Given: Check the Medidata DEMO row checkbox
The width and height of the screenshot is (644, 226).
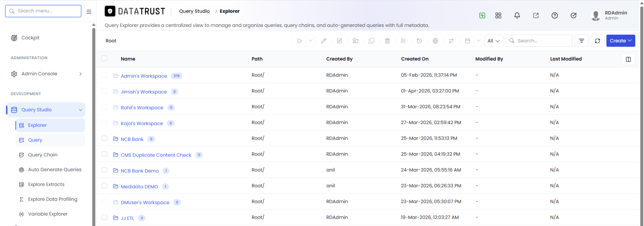Looking at the screenshot, I should pos(104,186).
